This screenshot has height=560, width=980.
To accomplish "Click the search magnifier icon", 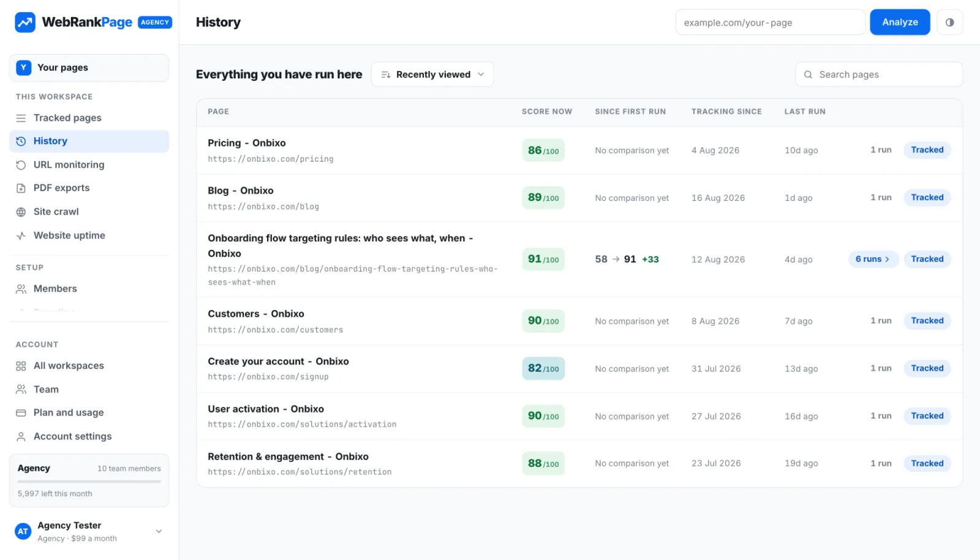I will 808,74.
